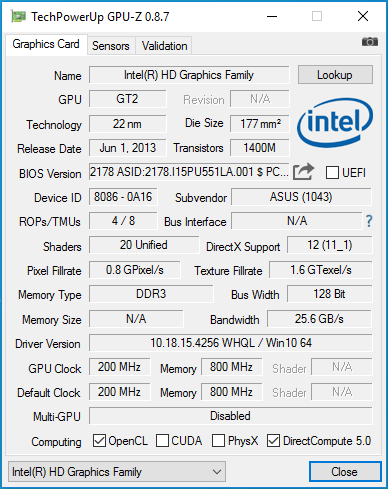Click the Bus Interface question mark
The image size is (388, 489).
tap(369, 221)
